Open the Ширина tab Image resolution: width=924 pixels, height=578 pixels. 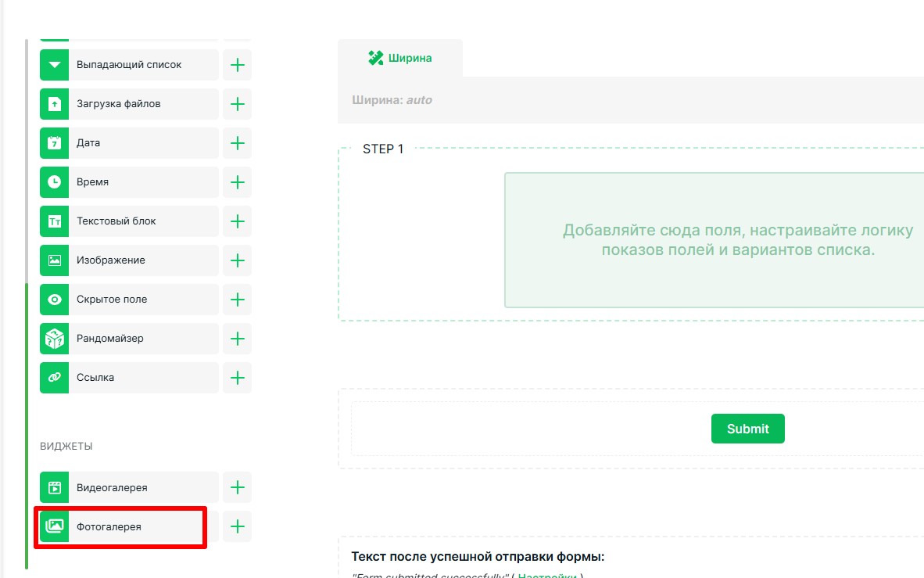click(x=400, y=58)
